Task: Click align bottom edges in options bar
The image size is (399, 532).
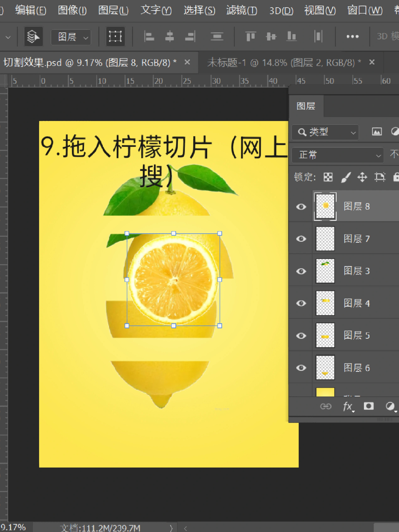Action: pyautogui.click(x=291, y=36)
